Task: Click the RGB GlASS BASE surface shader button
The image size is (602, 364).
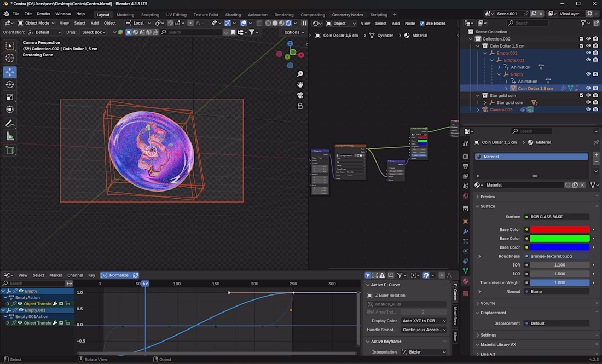Action: (556, 217)
